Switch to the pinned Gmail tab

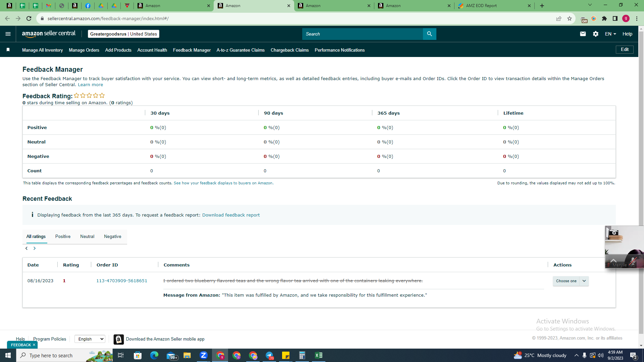click(x=49, y=6)
